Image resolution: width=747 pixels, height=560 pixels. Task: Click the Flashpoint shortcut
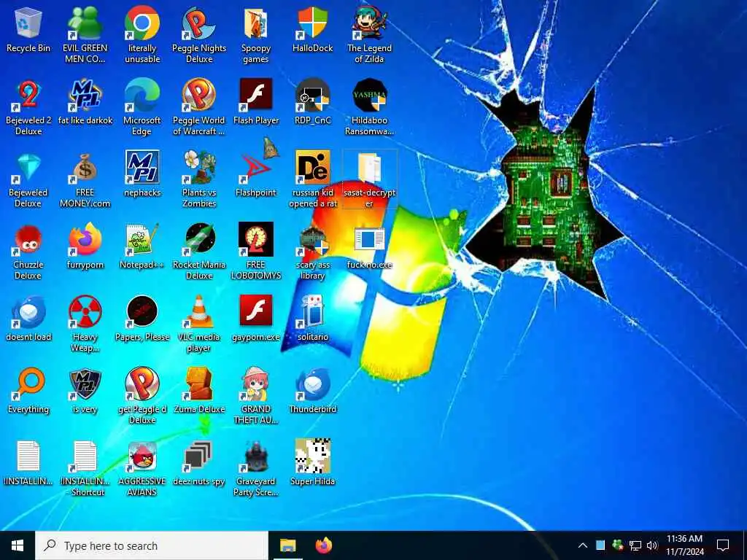tap(256, 174)
